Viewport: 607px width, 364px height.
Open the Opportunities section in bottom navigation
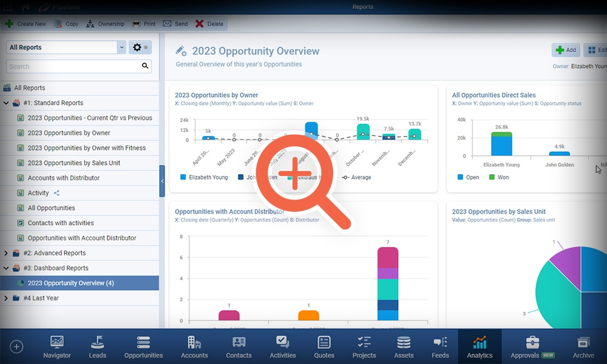click(x=143, y=346)
